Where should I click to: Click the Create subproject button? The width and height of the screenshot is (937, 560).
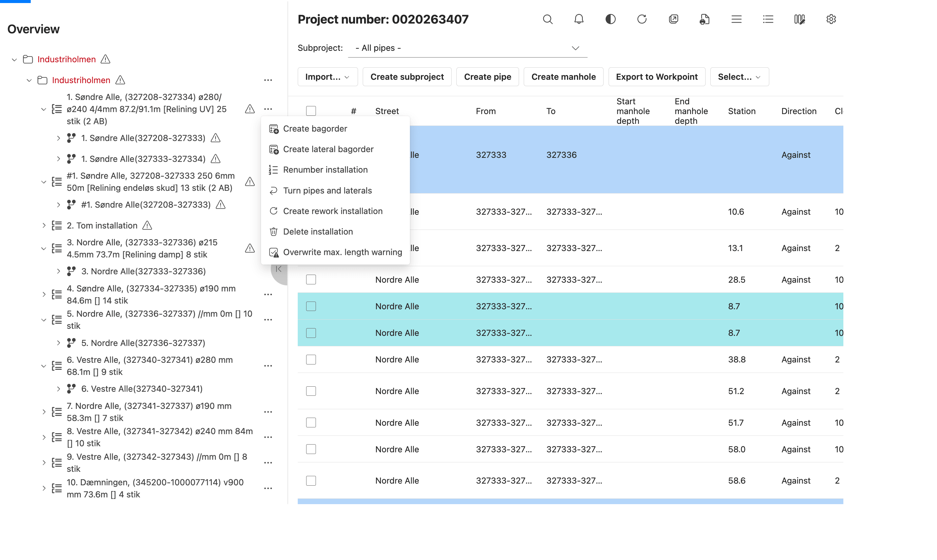407,77
